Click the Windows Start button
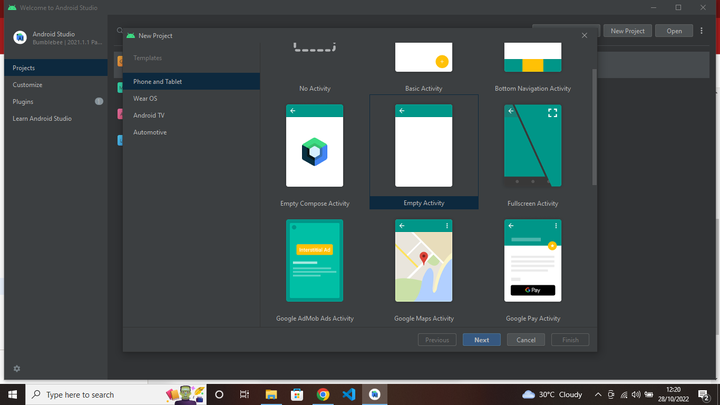 (x=12, y=394)
